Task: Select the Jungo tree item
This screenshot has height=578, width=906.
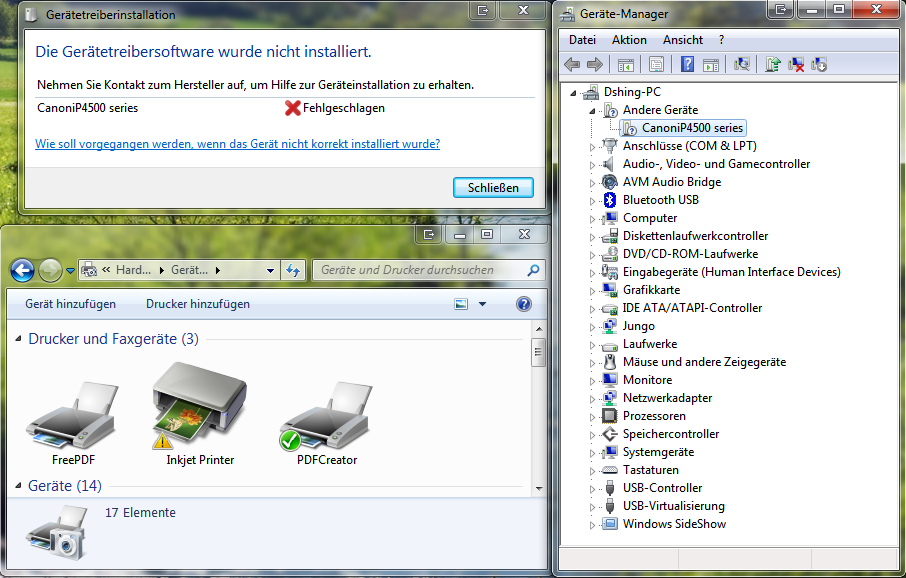Action: [638, 326]
